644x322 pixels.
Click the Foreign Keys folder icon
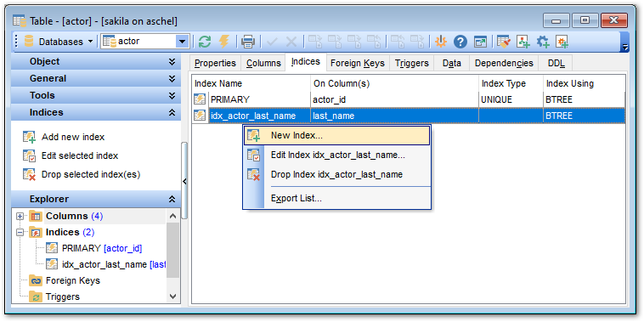coord(36,281)
